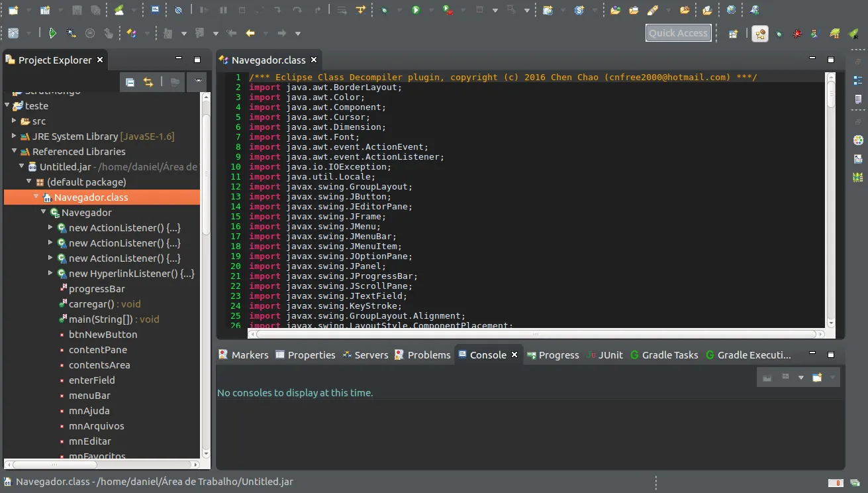Image resolution: width=868 pixels, height=493 pixels.
Task: Toggle Link with Editor in Project Explorer
Action: (x=148, y=82)
